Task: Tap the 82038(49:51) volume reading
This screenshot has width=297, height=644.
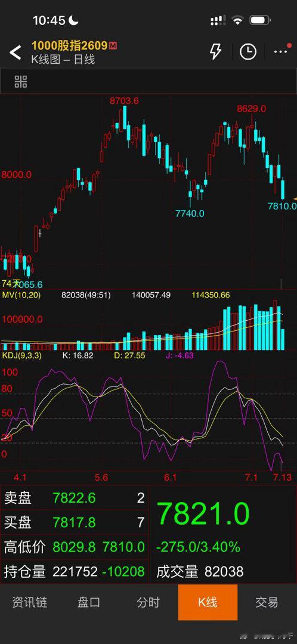Action: pos(86,295)
